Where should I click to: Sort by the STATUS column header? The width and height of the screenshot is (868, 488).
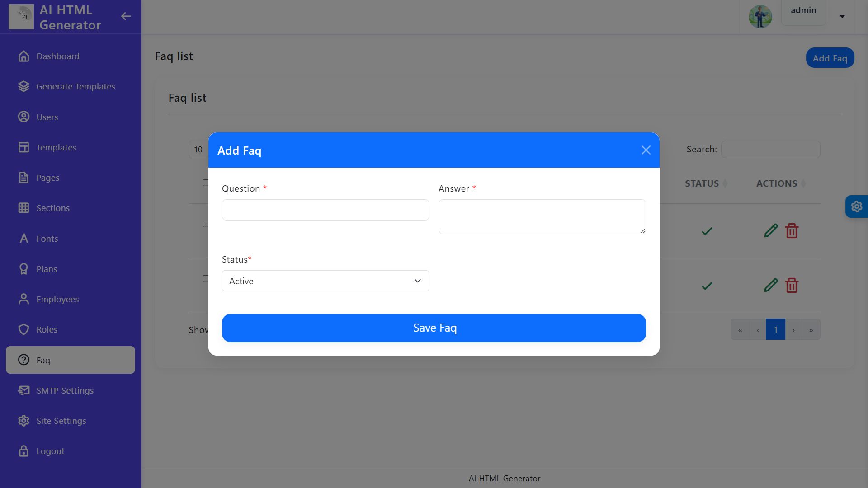click(x=702, y=183)
